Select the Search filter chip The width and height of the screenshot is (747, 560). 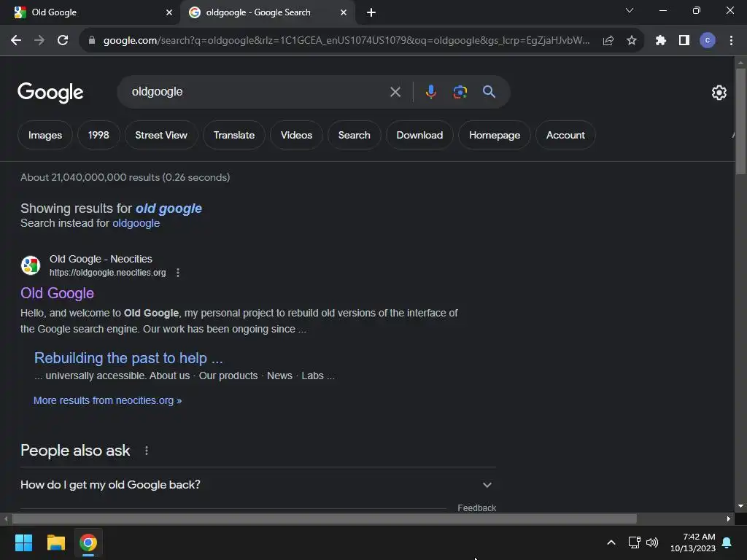click(354, 135)
